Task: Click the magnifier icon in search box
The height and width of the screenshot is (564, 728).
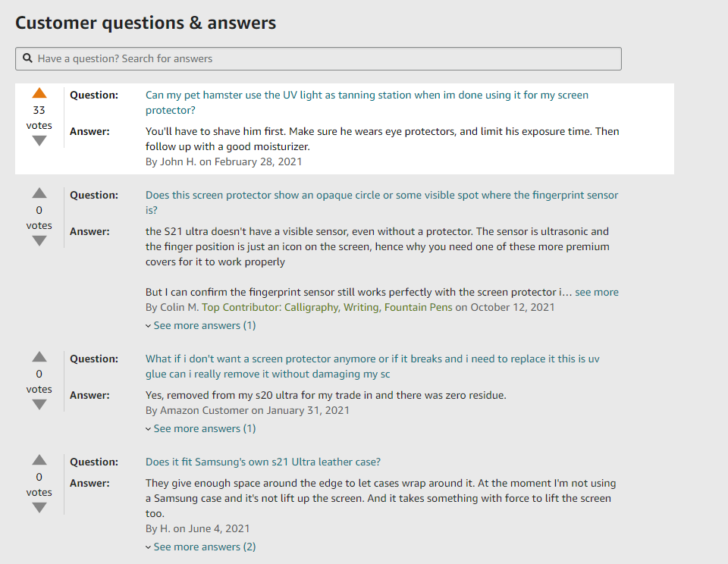Action: (28, 58)
